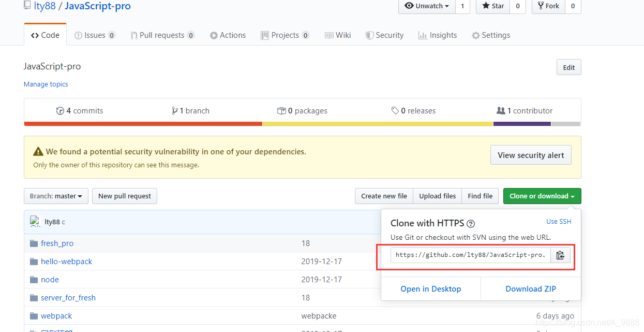Click the commits history clock icon
The image size is (644, 332).
pos(60,111)
